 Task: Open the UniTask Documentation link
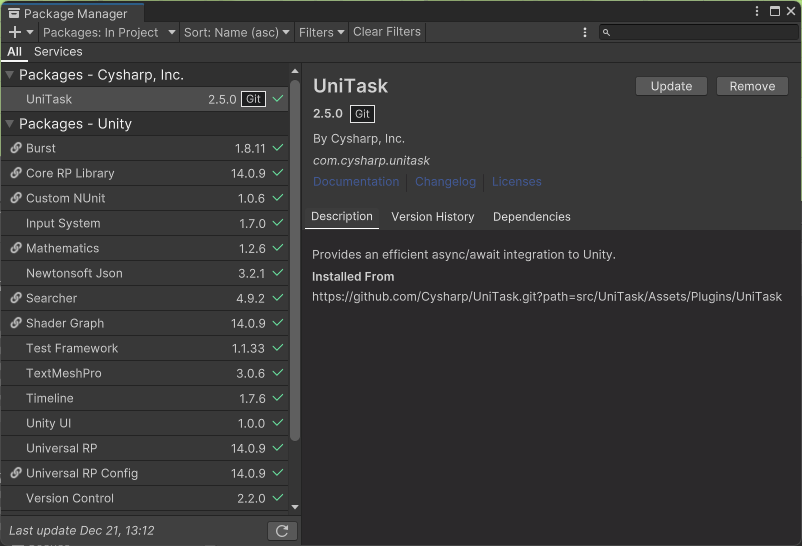[356, 182]
